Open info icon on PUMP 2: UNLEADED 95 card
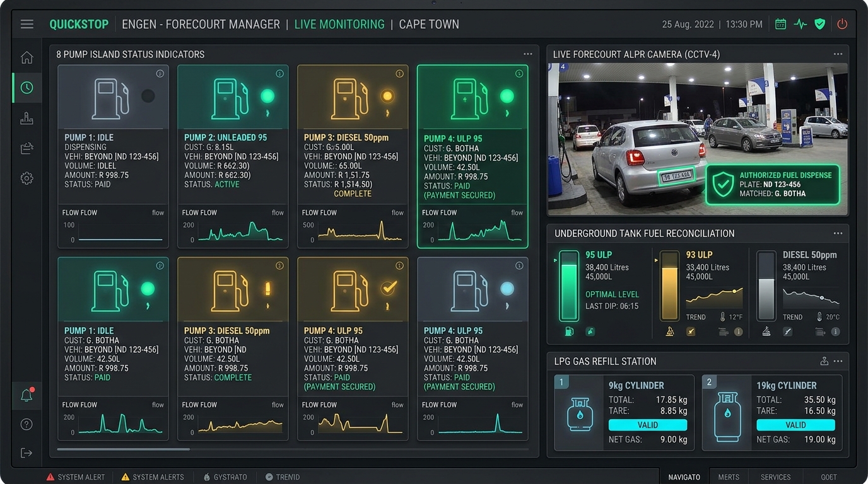This screenshot has height=484, width=868. pos(279,74)
